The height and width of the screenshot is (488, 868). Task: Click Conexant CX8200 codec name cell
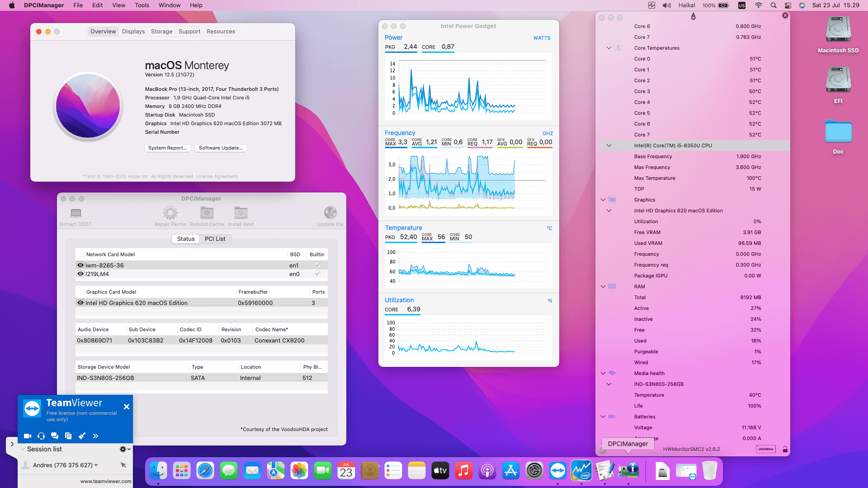coord(279,341)
